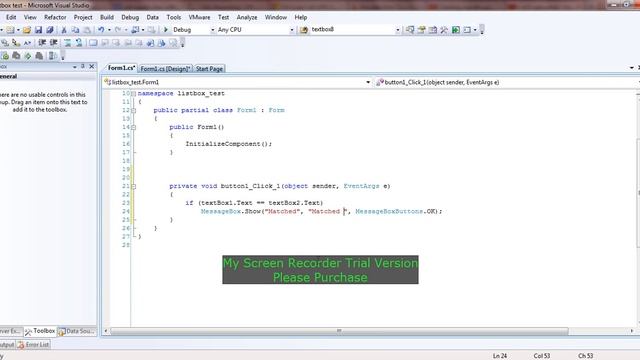Image resolution: width=640 pixels, height=360 pixels.
Task: Cut selection using the scissors icon
Action: click(x=64, y=30)
